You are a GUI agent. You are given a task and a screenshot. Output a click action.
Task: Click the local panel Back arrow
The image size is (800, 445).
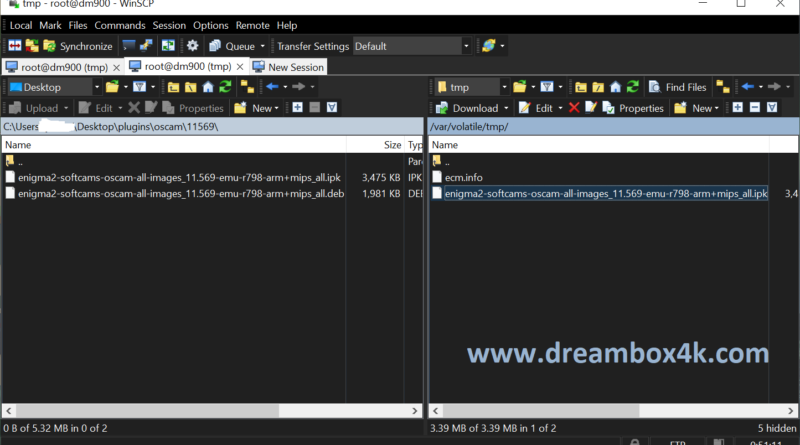272,87
